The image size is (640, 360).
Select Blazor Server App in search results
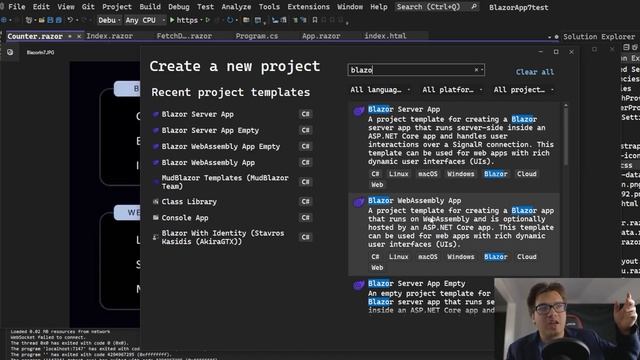[454, 146]
